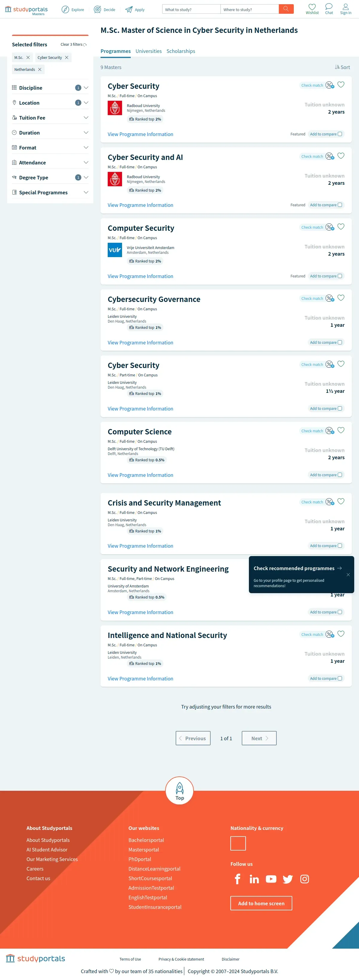Expand the Attendance filter
This screenshot has width=359, height=980.
(50, 162)
